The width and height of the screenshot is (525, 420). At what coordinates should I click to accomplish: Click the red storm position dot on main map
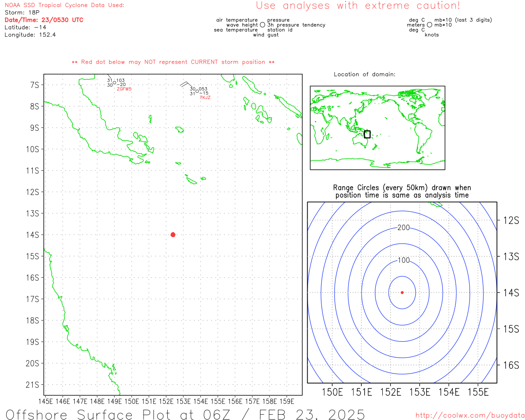pyautogui.click(x=173, y=235)
